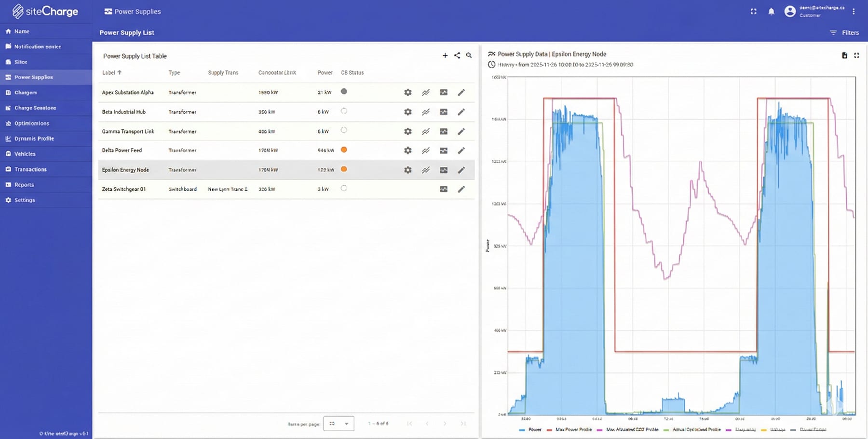Edit Zeta Switchgear 01 with pencil icon

click(x=461, y=189)
